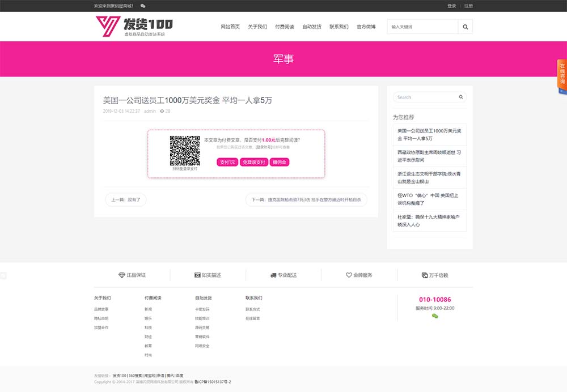567x392 pixels.
Task: Open the 付费阅读 navigation item
Action: click(285, 27)
